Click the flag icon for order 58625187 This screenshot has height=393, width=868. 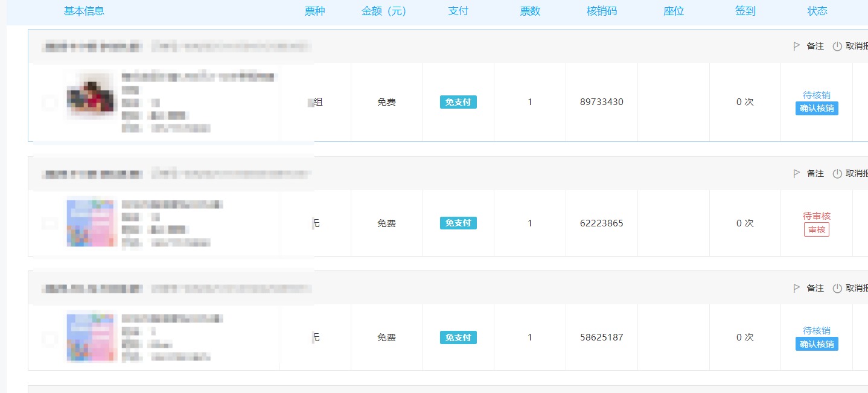[797, 289]
